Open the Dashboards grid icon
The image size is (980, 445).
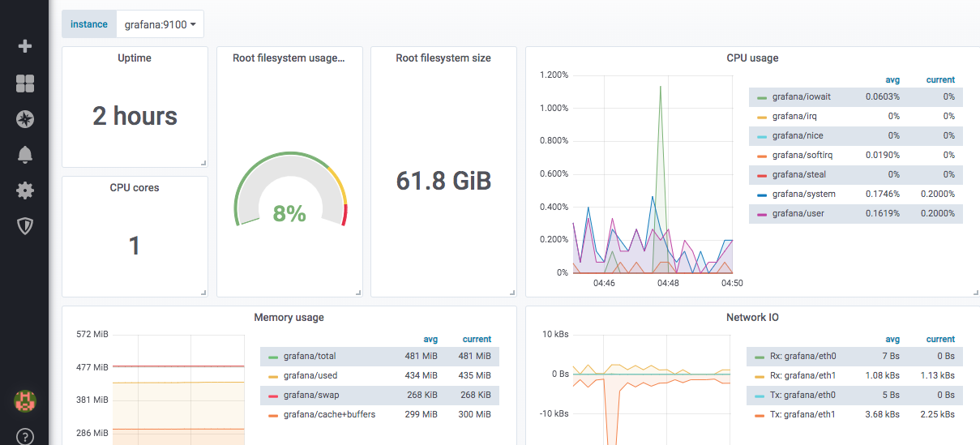coord(25,83)
